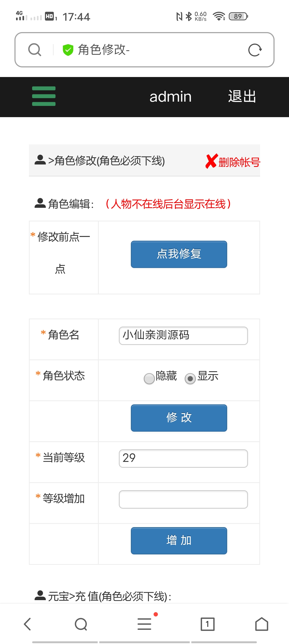Click the 修 改 button

tap(179, 418)
